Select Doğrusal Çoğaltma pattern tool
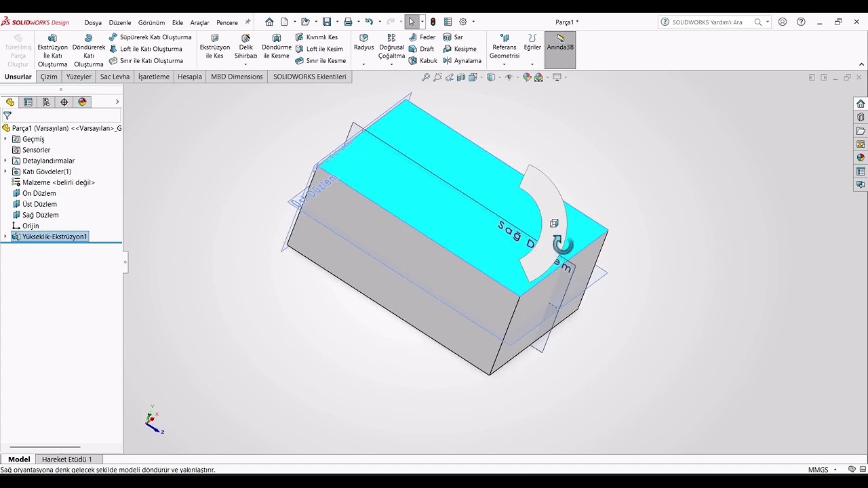Viewport: 868px width, 488px height. (x=391, y=47)
